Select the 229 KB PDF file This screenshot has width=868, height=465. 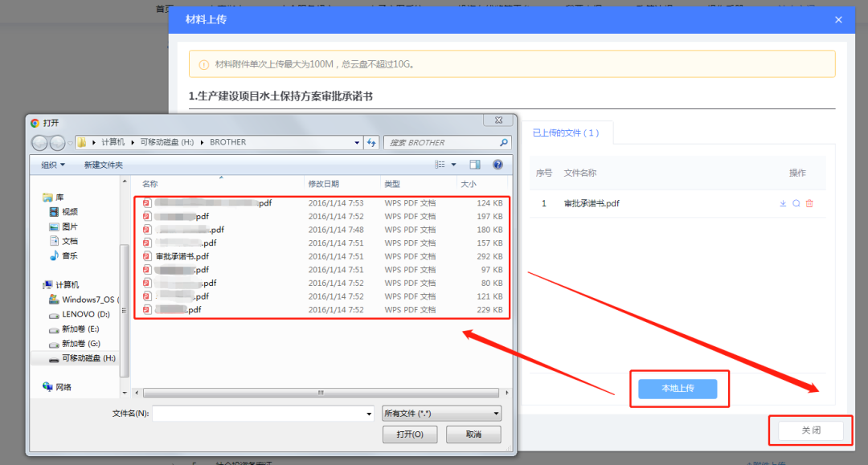click(x=322, y=310)
